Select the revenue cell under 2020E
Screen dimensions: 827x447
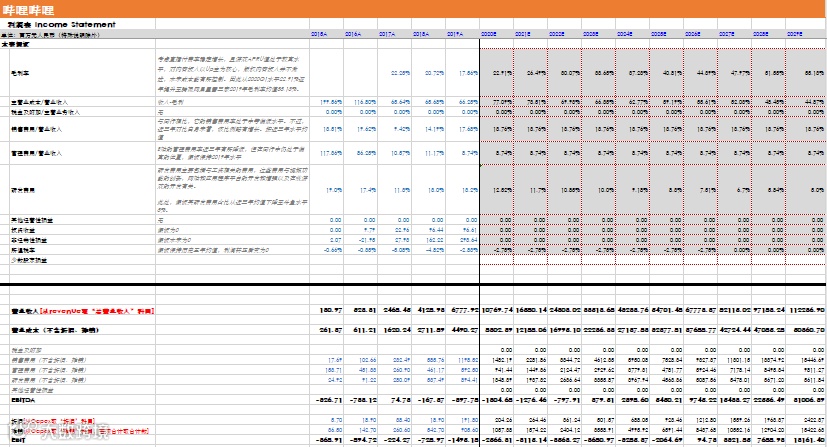(x=497, y=310)
